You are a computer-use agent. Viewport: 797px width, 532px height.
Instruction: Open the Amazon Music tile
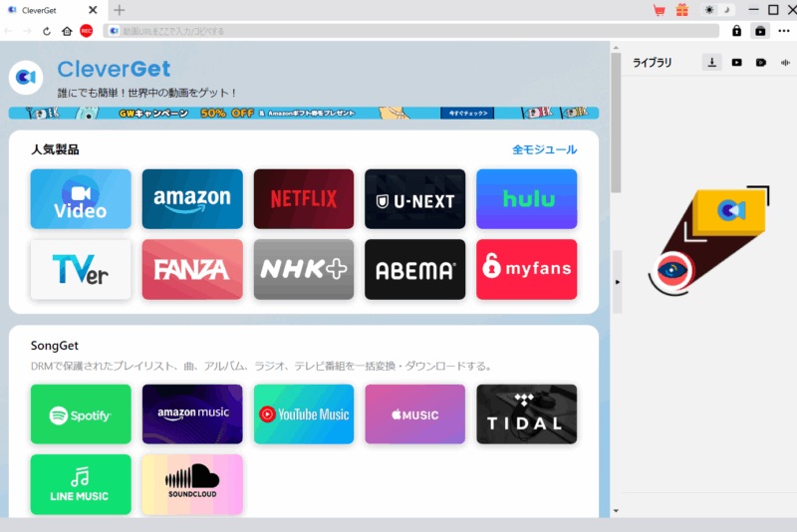(x=192, y=414)
